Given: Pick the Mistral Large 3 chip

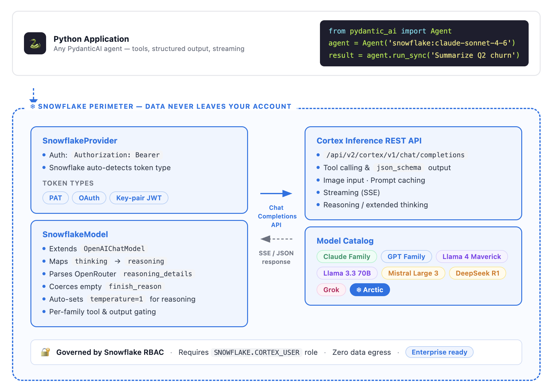Looking at the screenshot, I should 413,273.
